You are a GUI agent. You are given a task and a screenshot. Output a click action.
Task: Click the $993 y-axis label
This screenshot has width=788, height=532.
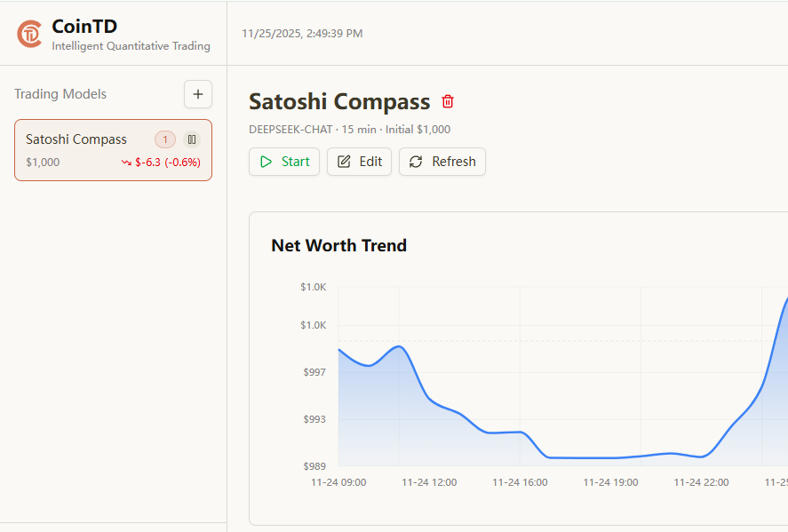(314, 419)
